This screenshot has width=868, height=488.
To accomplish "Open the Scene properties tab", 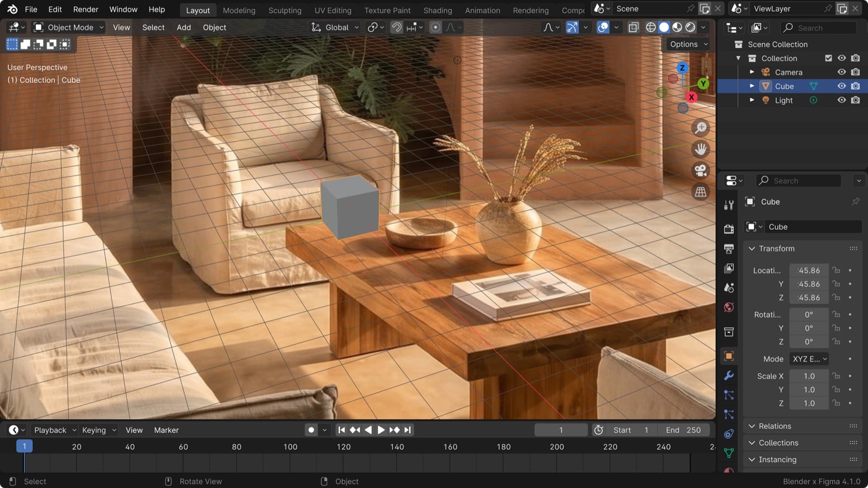I will [x=729, y=288].
